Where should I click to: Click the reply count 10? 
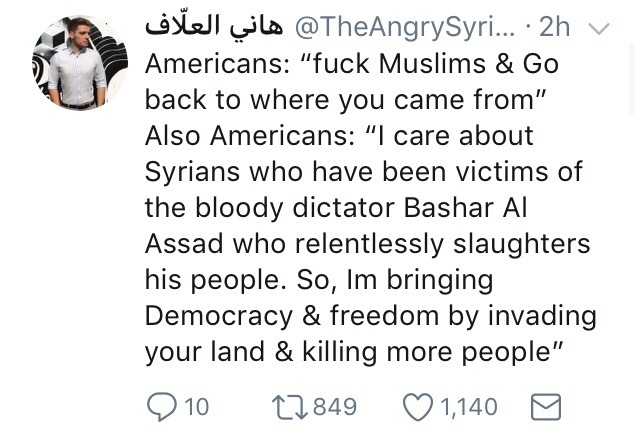click(196, 406)
